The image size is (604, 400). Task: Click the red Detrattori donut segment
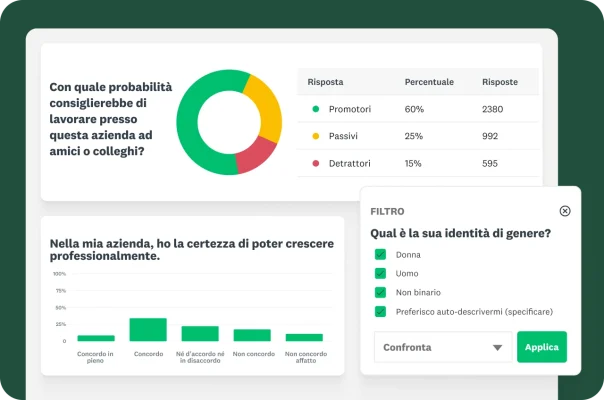[256, 156]
